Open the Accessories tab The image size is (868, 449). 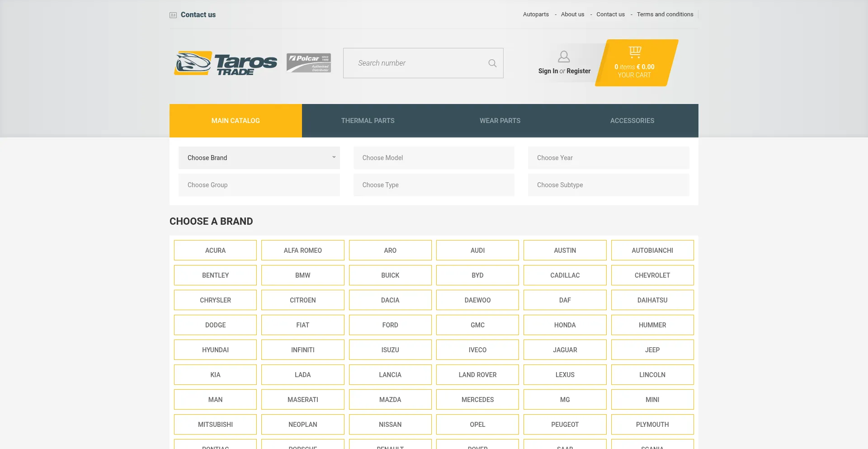coord(632,121)
